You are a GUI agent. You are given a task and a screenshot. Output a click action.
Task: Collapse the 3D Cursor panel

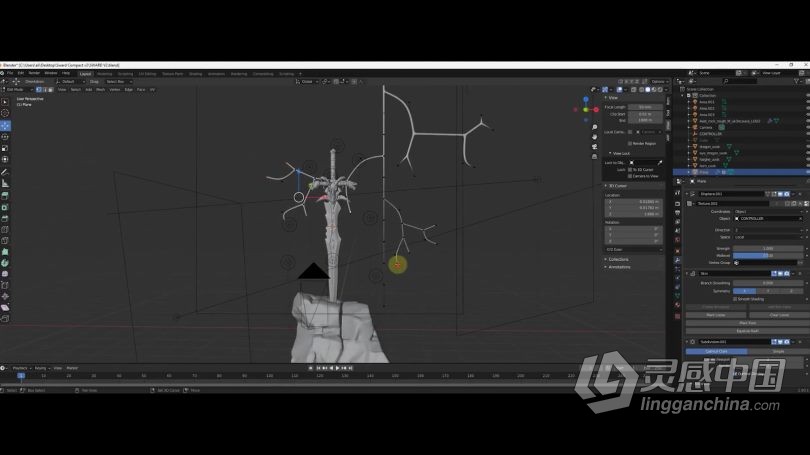coord(616,185)
